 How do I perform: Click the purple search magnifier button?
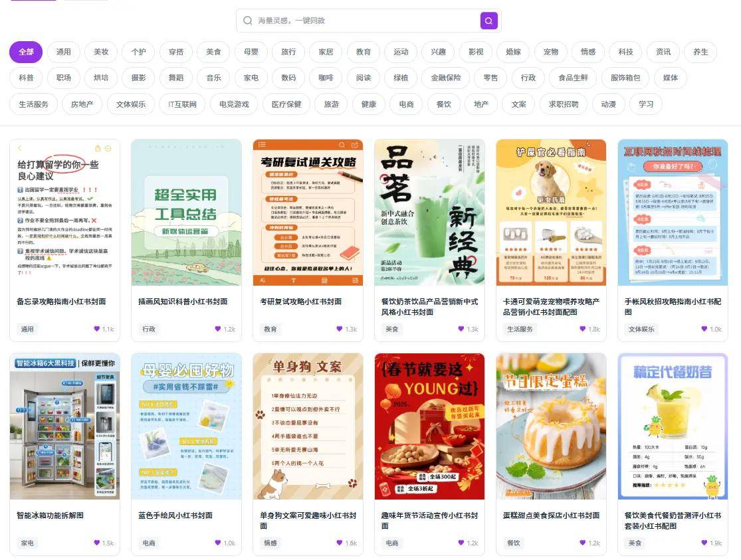click(x=488, y=21)
